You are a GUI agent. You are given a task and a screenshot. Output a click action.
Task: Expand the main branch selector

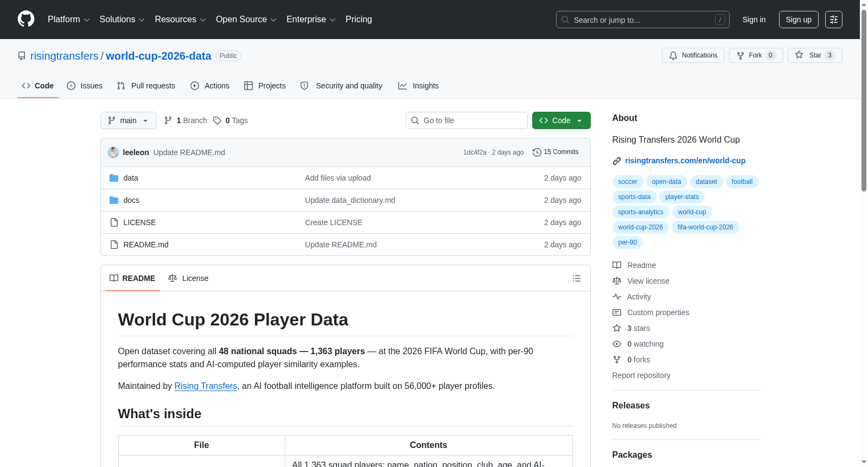pos(129,120)
